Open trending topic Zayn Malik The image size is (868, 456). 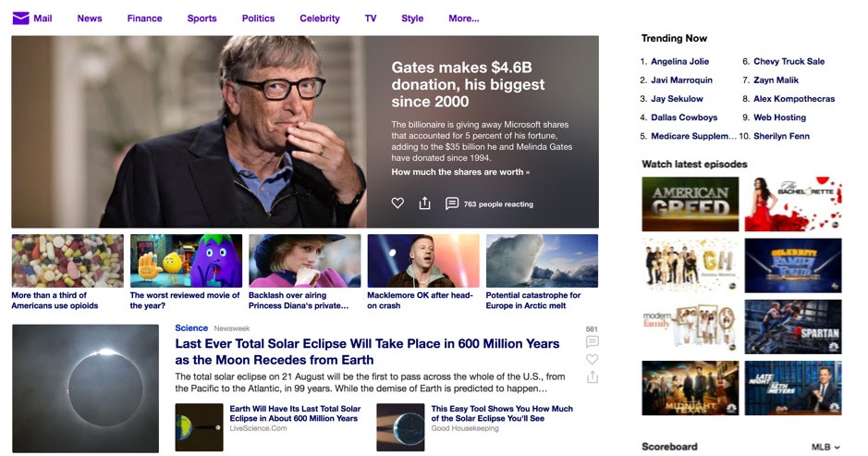tap(776, 80)
